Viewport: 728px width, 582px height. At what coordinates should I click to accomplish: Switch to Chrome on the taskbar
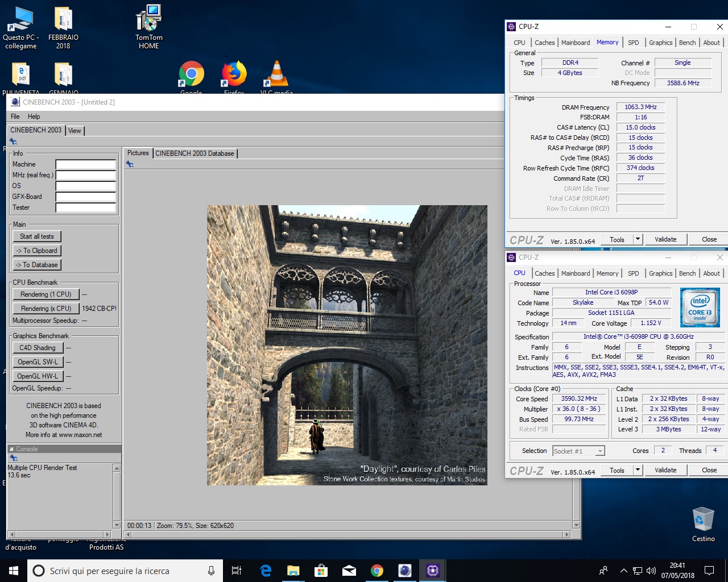tap(377, 571)
